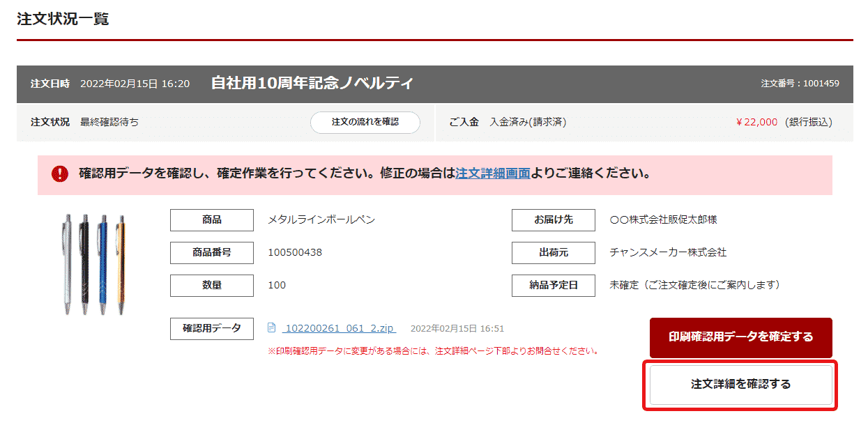
Task: Follow the 注文詳細画面 link in the alert
Action: tap(492, 173)
